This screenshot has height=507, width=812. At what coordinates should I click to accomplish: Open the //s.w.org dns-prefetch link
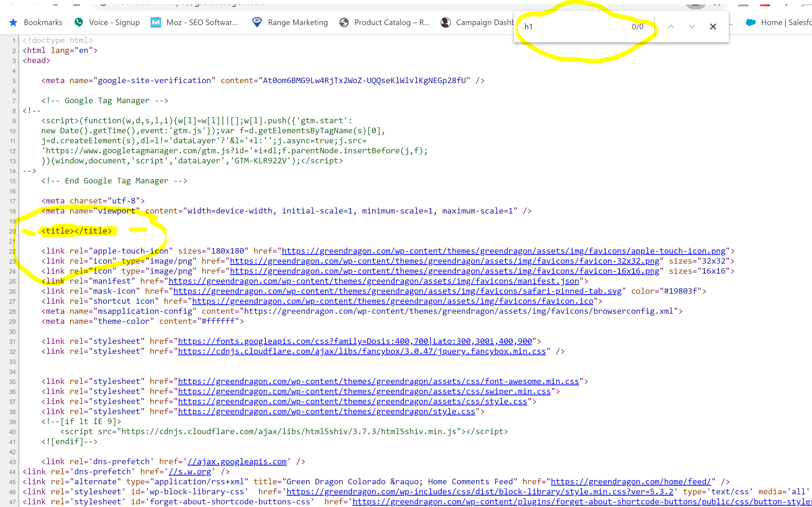tap(190, 471)
